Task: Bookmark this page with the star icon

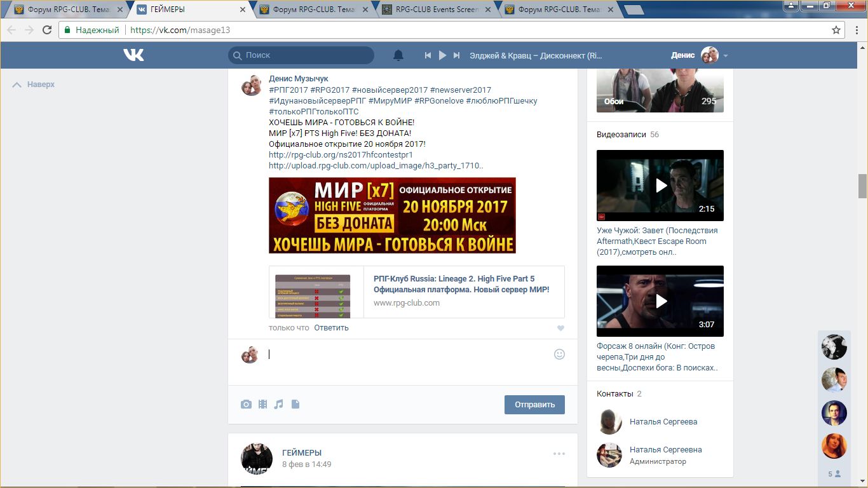Action: tap(836, 30)
